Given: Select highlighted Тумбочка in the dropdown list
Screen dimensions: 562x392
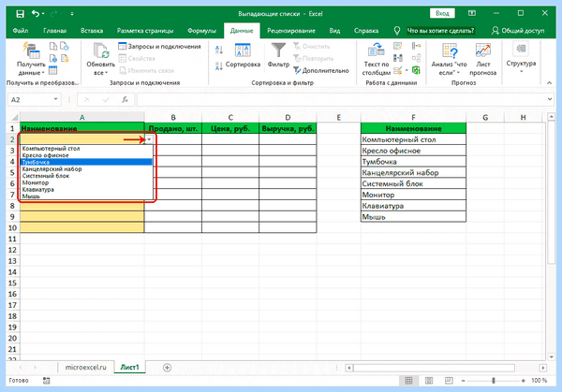Looking at the screenshot, I should [87, 162].
